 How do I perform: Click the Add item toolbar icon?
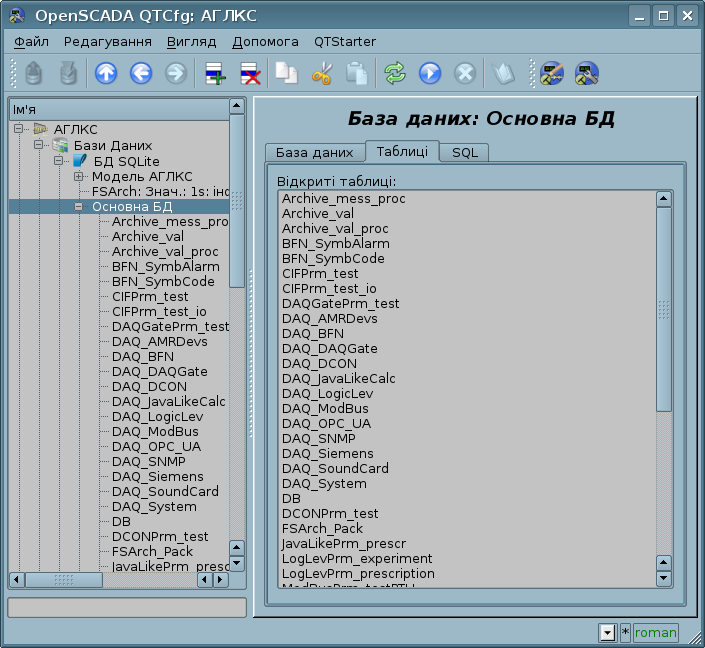214,73
